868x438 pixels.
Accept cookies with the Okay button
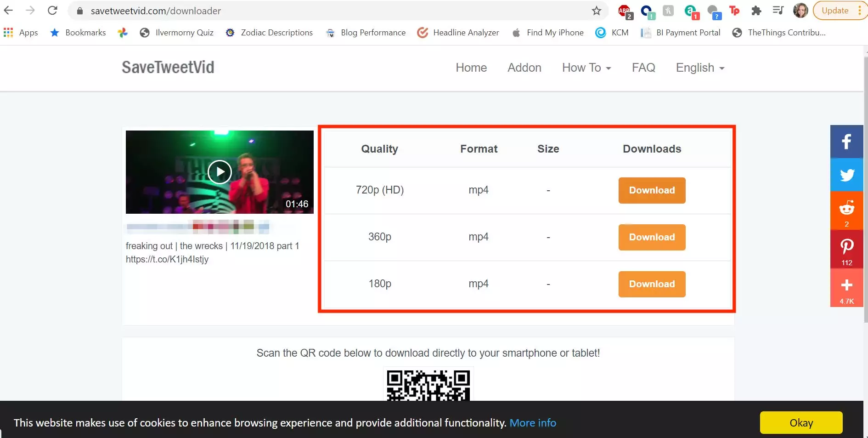801,422
